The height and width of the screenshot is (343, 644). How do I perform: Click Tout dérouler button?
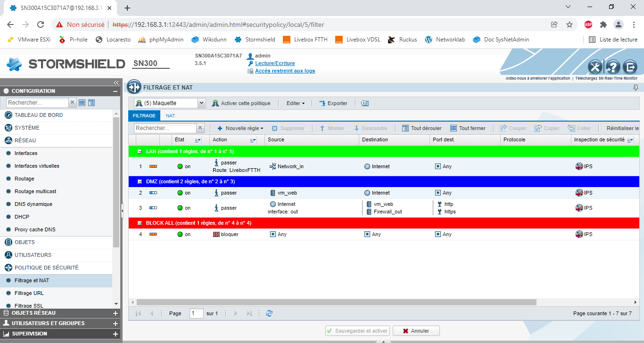(422, 128)
